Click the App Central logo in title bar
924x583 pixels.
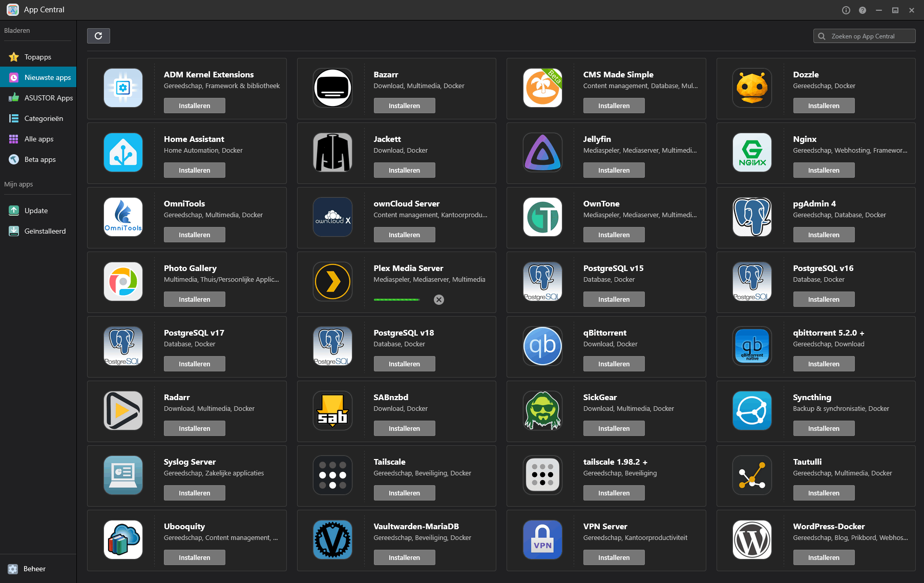(13, 10)
